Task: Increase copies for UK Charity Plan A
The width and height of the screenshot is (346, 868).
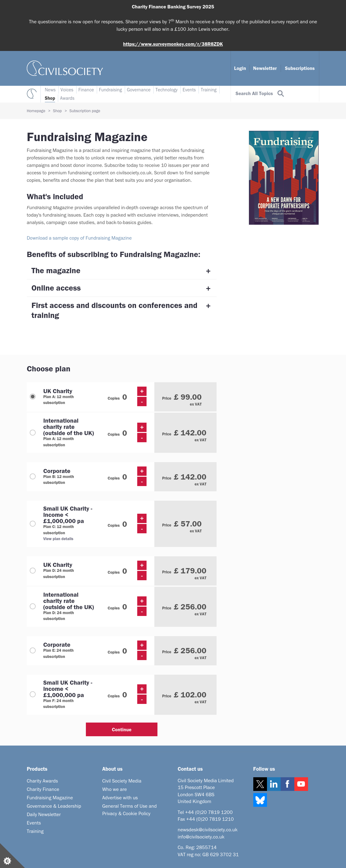Action: 142,391
